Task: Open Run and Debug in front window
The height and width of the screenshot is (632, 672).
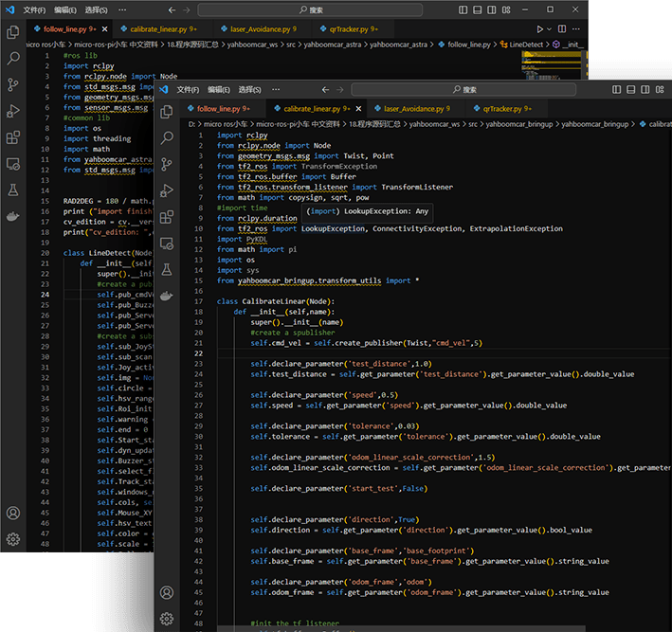Action: click(x=168, y=190)
